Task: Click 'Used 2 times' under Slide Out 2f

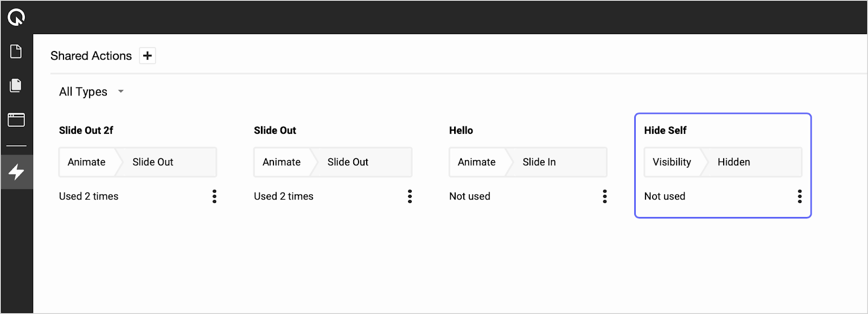Action: click(88, 196)
